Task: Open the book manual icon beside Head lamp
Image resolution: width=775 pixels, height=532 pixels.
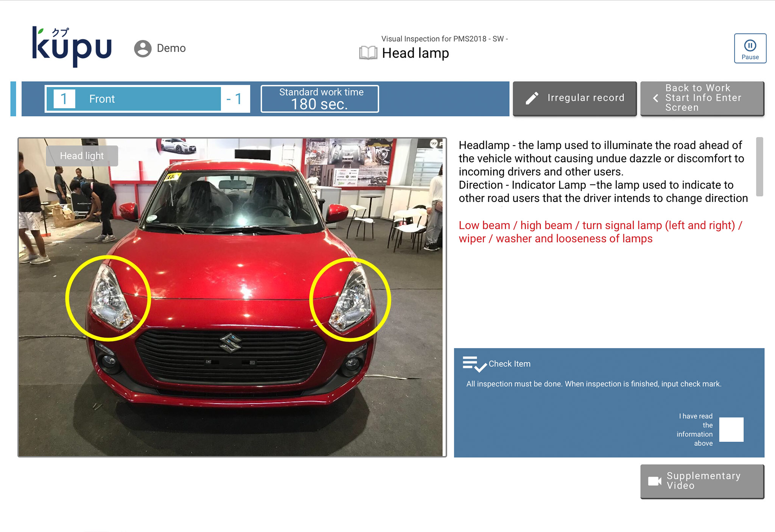Action: click(368, 53)
